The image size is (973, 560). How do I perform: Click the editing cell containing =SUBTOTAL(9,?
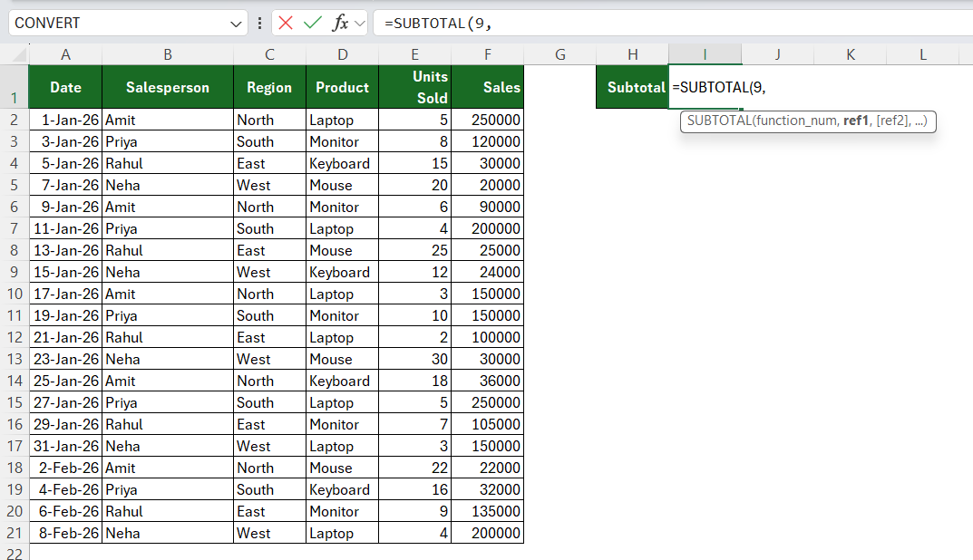pyautogui.click(x=705, y=87)
